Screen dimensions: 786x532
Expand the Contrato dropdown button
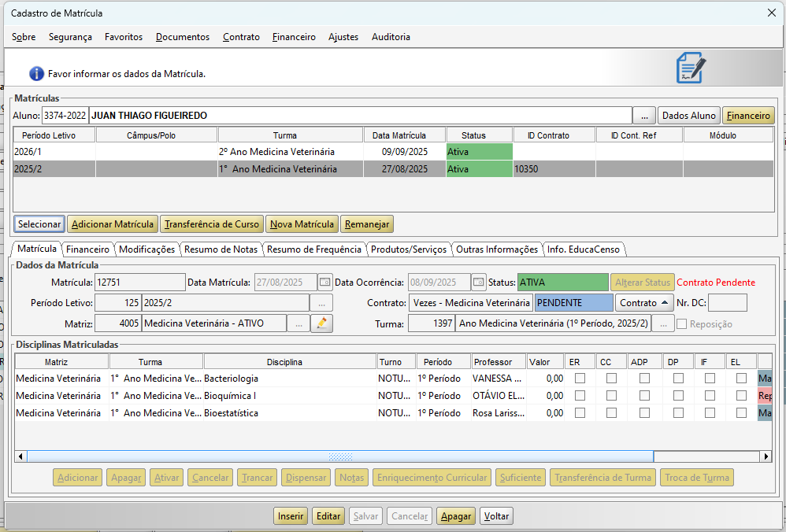(644, 302)
